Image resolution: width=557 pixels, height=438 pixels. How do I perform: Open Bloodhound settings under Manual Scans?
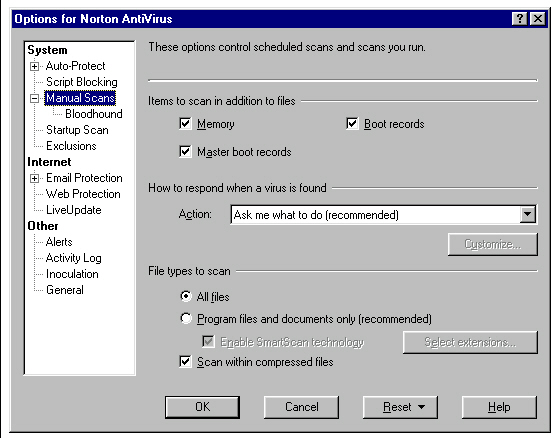tap(94, 114)
